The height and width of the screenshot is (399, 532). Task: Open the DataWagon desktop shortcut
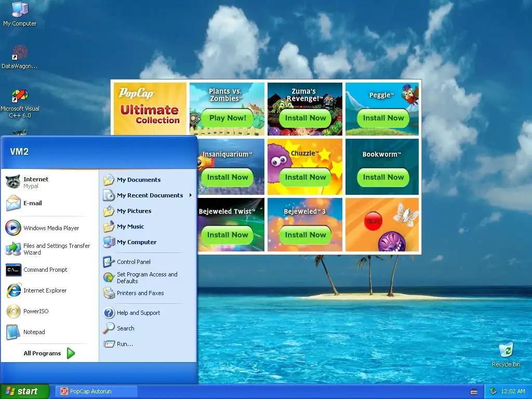pyautogui.click(x=20, y=56)
